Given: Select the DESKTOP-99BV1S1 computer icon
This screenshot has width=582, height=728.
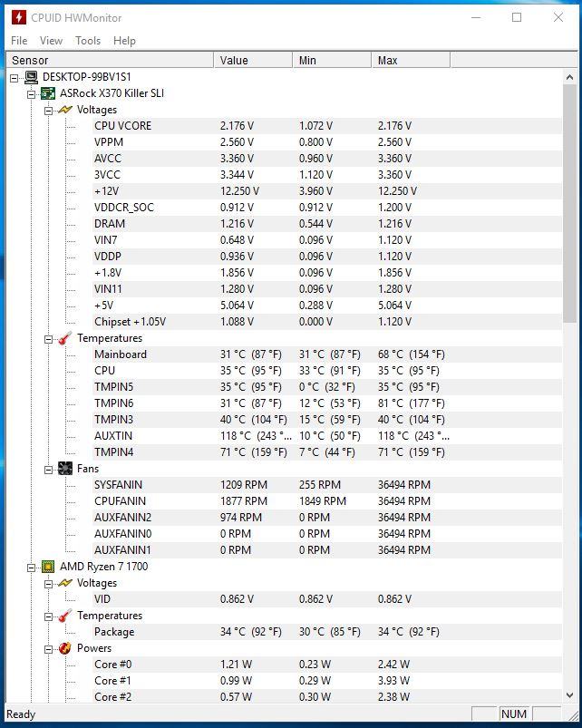Looking at the screenshot, I should point(32,77).
